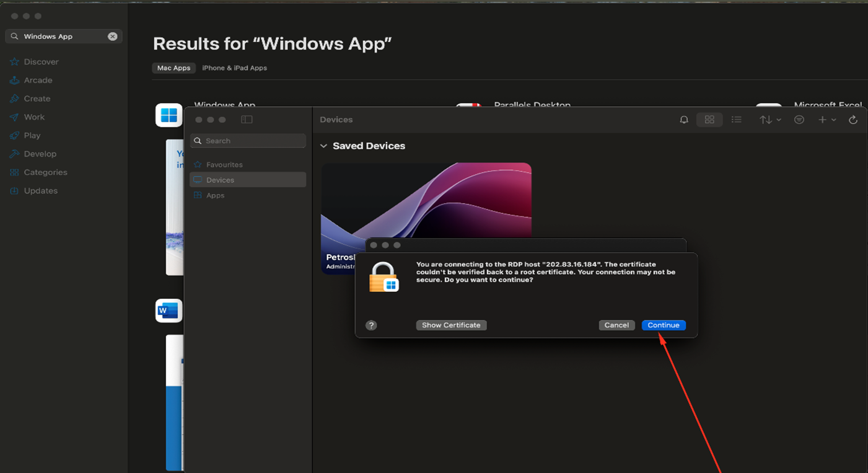Collapse the Saved Devices section
Viewport: 868px width, 473px height.
tap(323, 146)
